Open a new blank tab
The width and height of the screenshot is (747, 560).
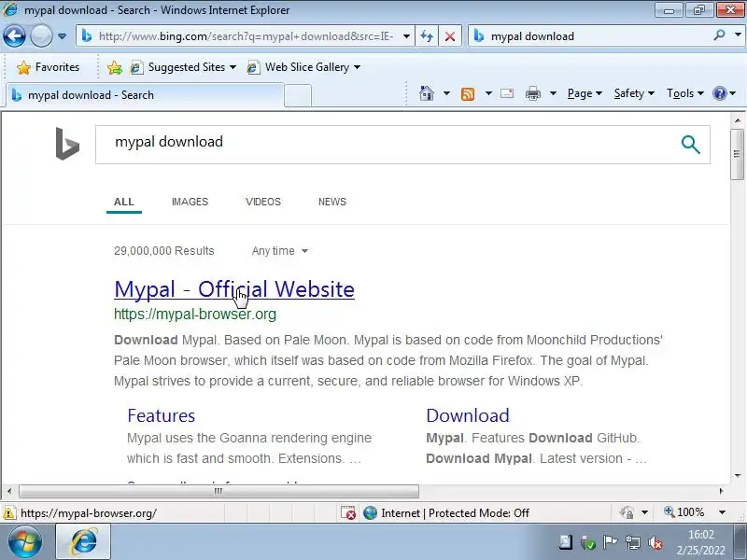pyautogui.click(x=298, y=95)
